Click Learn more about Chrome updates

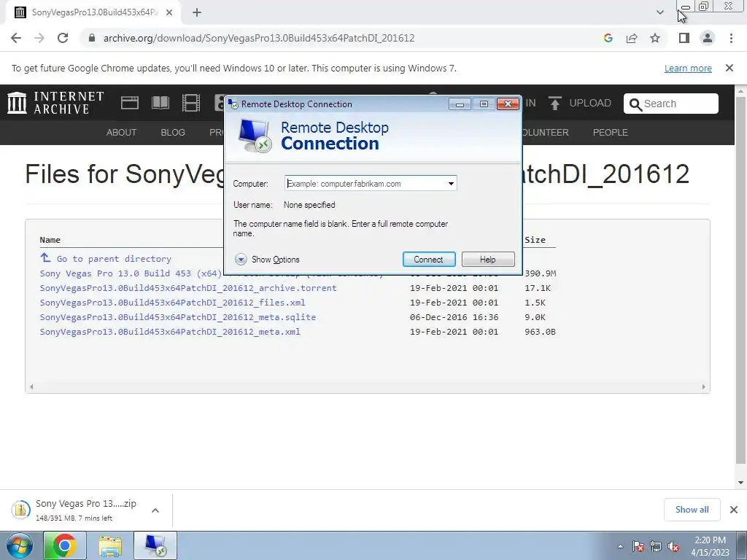coord(688,68)
